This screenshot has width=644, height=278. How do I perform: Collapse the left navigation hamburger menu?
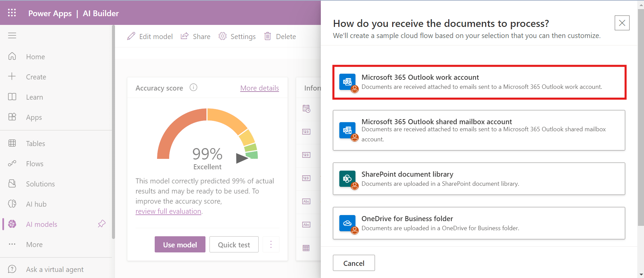coord(12,36)
